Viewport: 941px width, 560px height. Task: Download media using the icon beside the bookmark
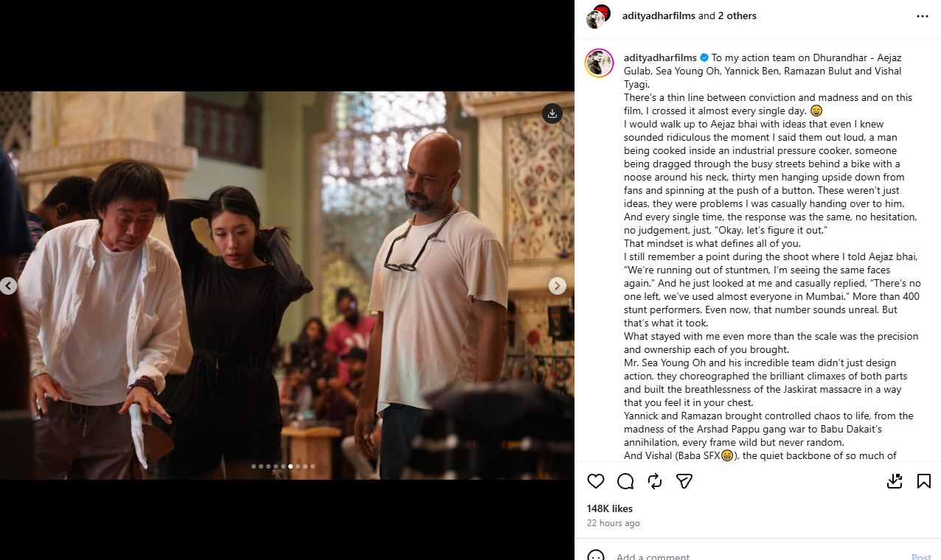click(x=895, y=481)
